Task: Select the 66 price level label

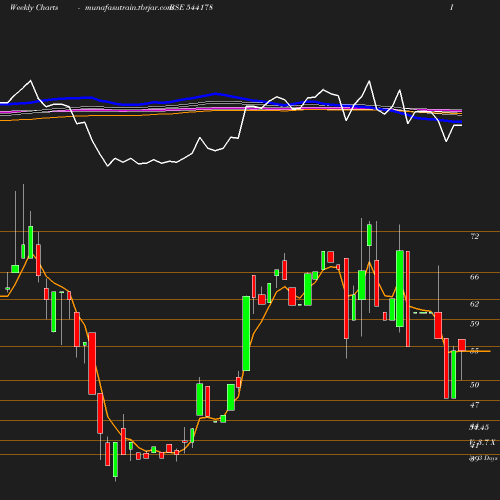Action: coord(475,277)
